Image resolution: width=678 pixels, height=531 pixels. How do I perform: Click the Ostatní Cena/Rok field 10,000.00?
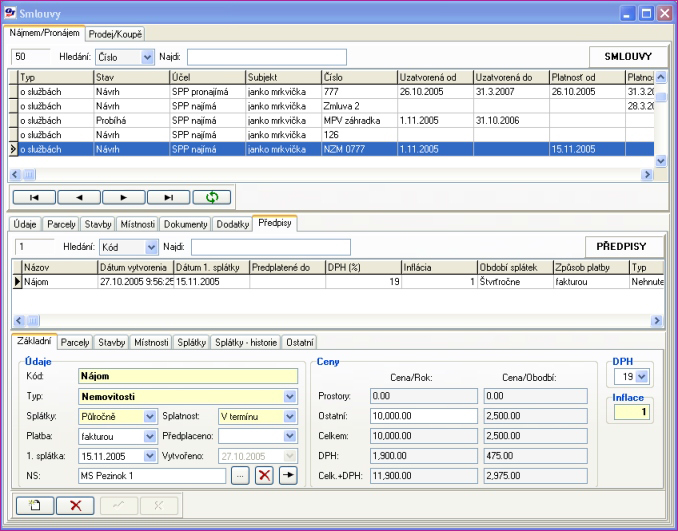pyautogui.click(x=424, y=416)
